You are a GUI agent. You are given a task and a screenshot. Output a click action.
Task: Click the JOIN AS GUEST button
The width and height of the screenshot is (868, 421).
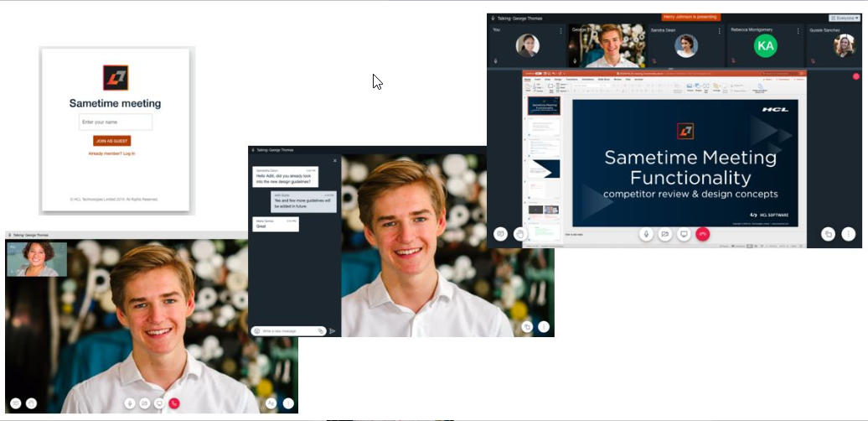(111, 141)
